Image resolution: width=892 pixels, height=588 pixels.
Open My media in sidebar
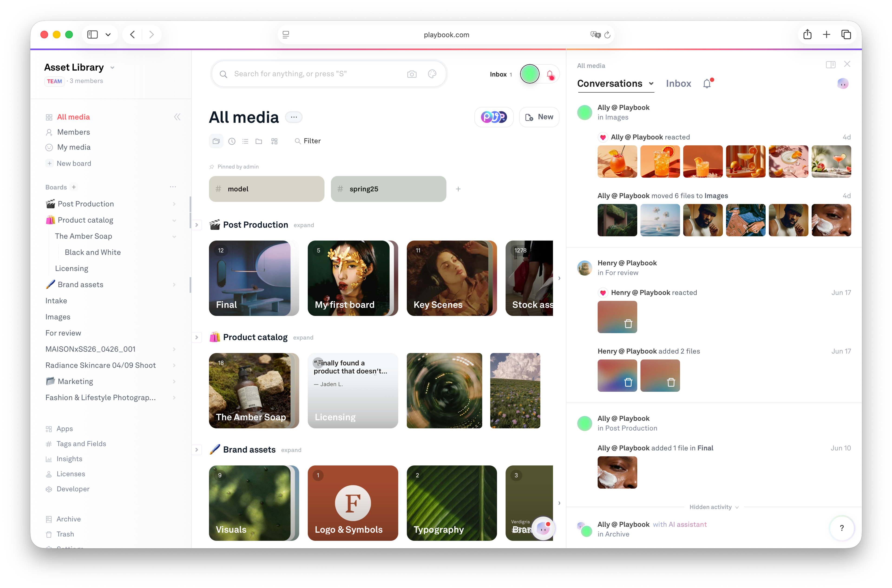74,147
